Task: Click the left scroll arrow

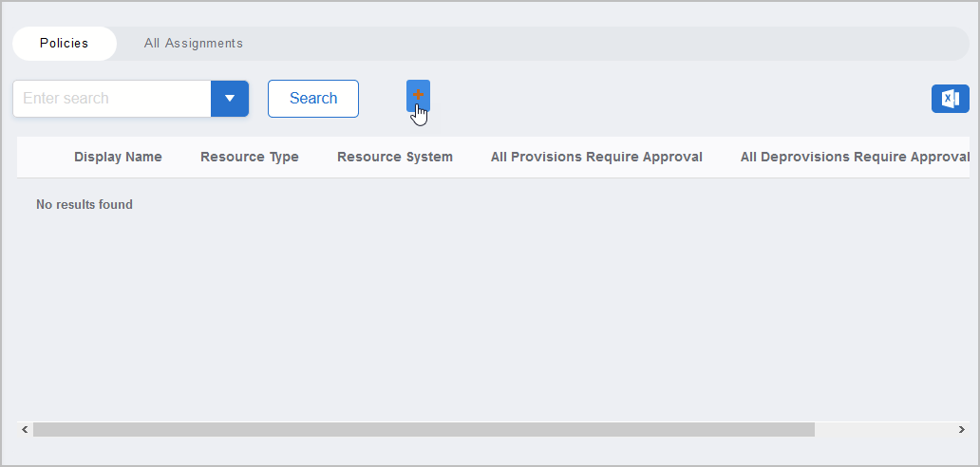Action: (x=25, y=430)
